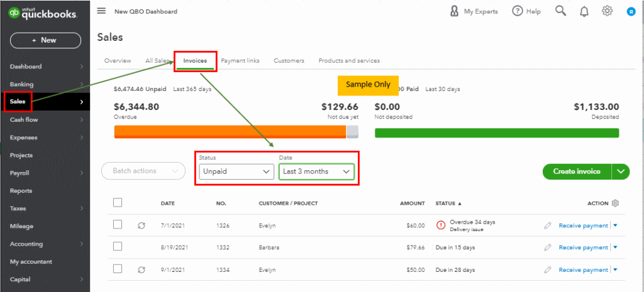Click the AMOUNT column header

click(x=413, y=203)
